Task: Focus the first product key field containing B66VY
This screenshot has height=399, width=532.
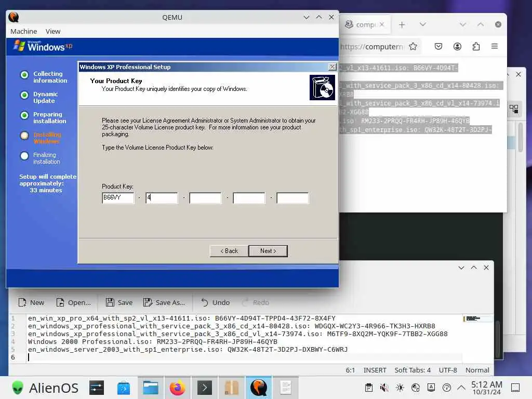Action: pyautogui.click(x=118, y=198)
